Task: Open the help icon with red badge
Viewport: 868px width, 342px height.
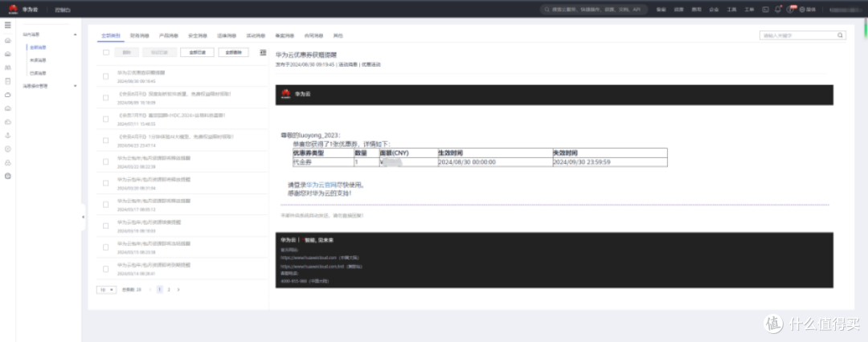Action: pyautogui.click(x=792, y=10)
